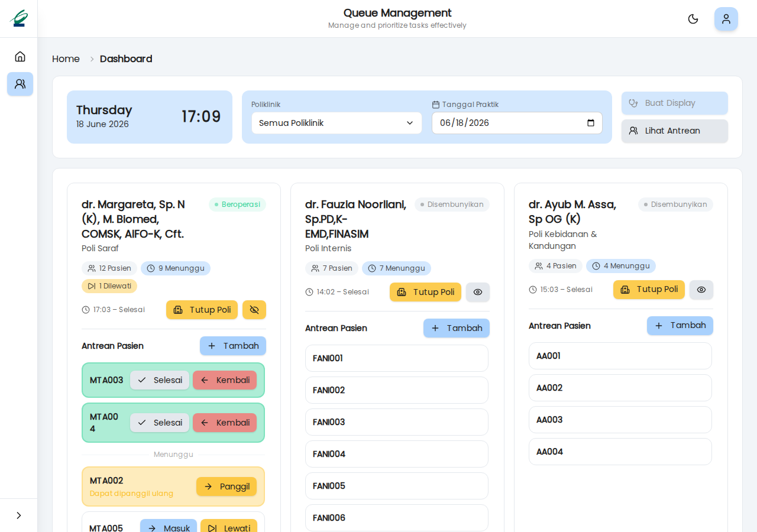Toggle dark mode moon icon

coord(693,19)
